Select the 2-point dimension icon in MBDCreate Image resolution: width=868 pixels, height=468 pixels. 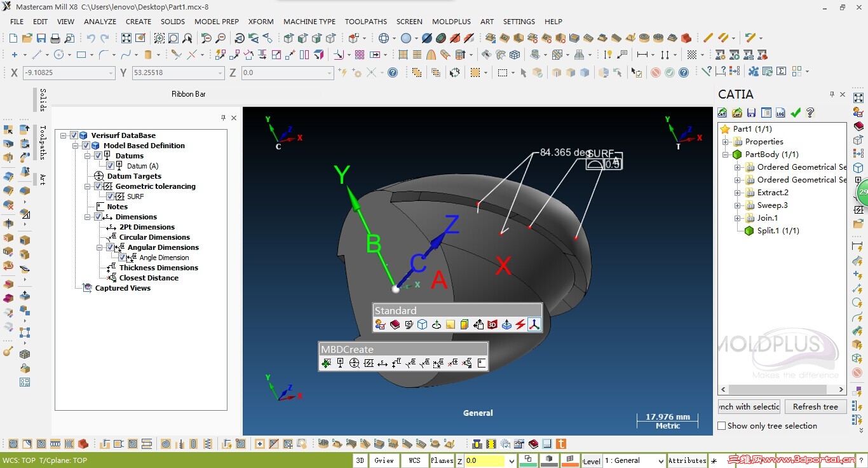click(x=383, y=363)
